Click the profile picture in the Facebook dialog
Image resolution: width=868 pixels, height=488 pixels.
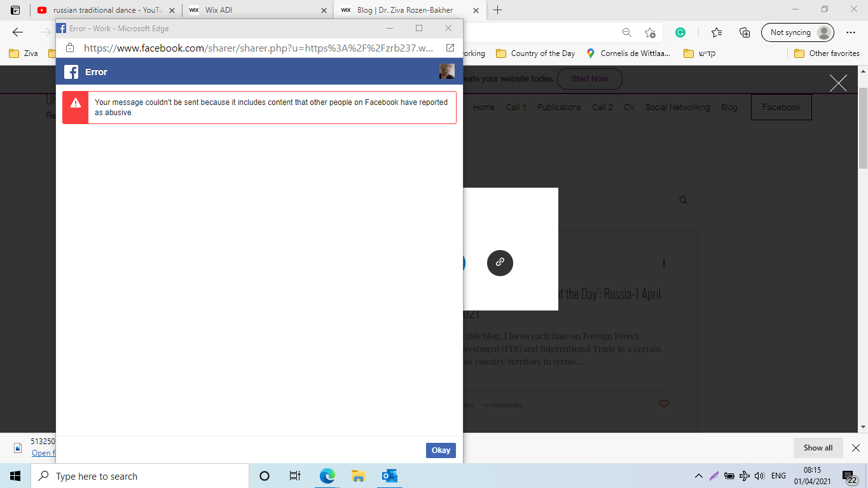pos(446,71)
